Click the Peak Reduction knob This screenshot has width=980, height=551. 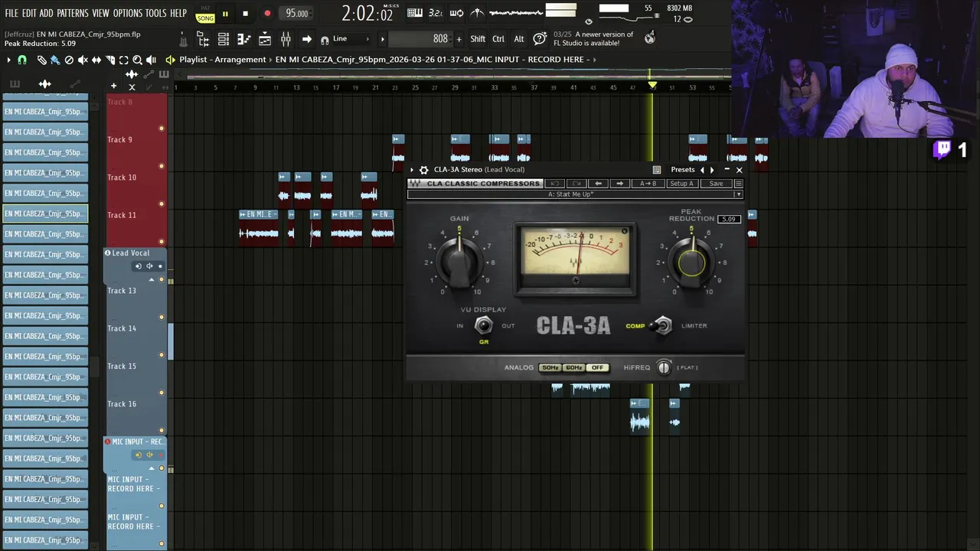click(691, 262)
